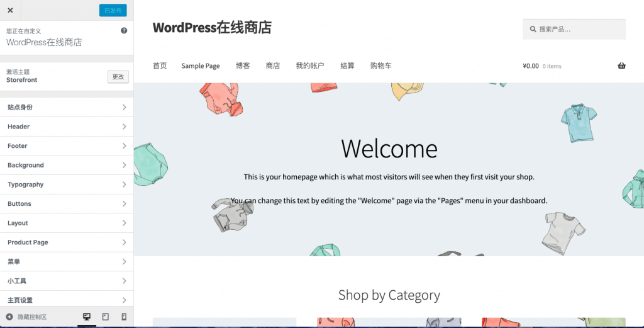The image size is (644, 328).
Task: Switch to tablet preview mode
Action: 106,317
